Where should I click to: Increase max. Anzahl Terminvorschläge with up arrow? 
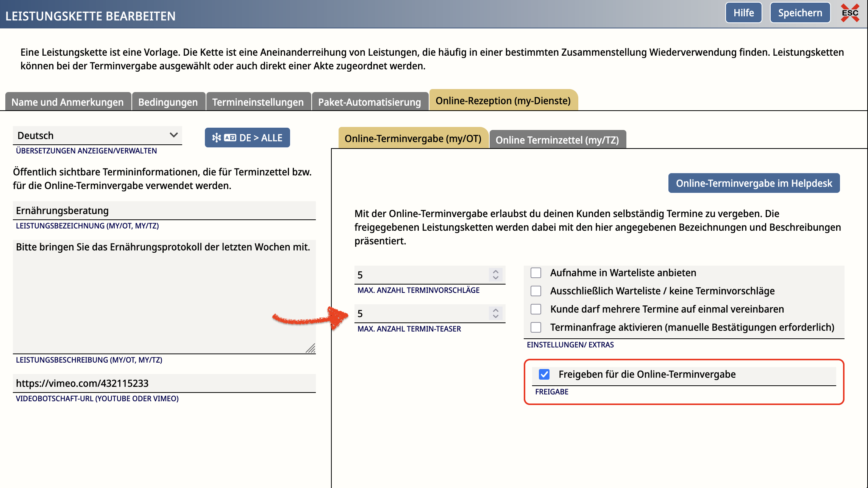coord(495,271)
